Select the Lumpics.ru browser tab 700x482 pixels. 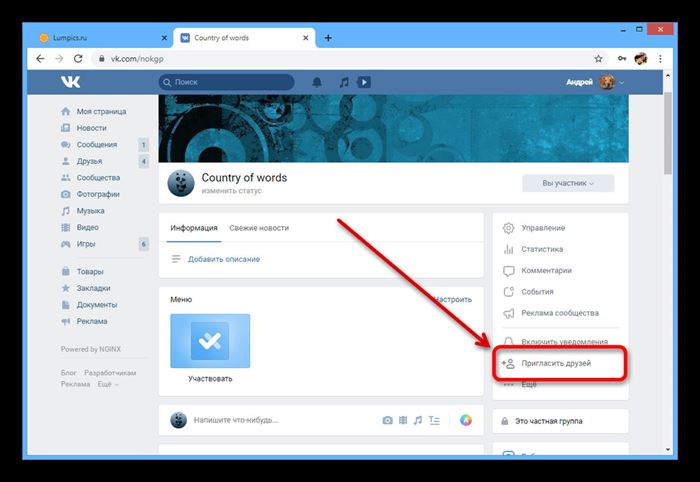pyautogui.click(x=103, y=38)
